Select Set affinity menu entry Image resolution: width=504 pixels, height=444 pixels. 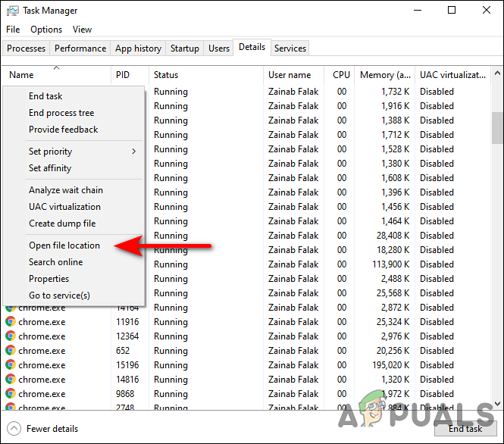click(74, 168)
